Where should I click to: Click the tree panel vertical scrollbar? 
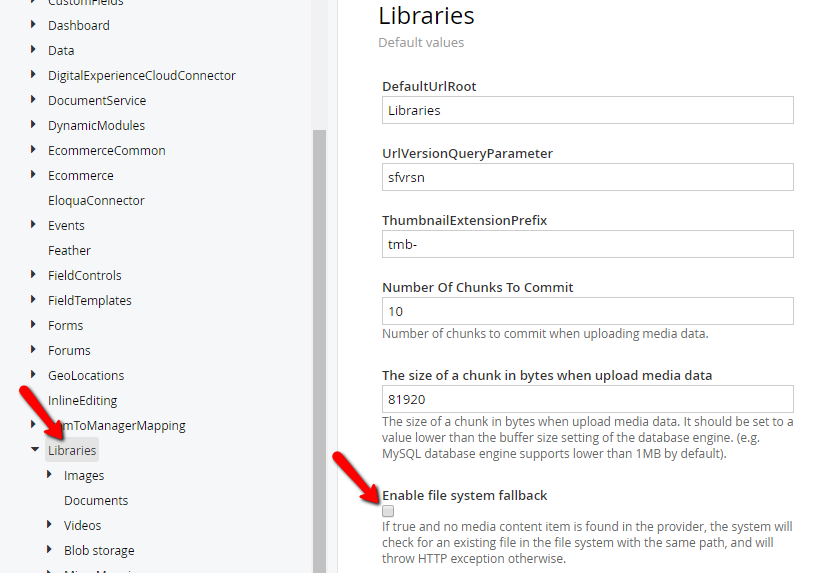point(319,350)
